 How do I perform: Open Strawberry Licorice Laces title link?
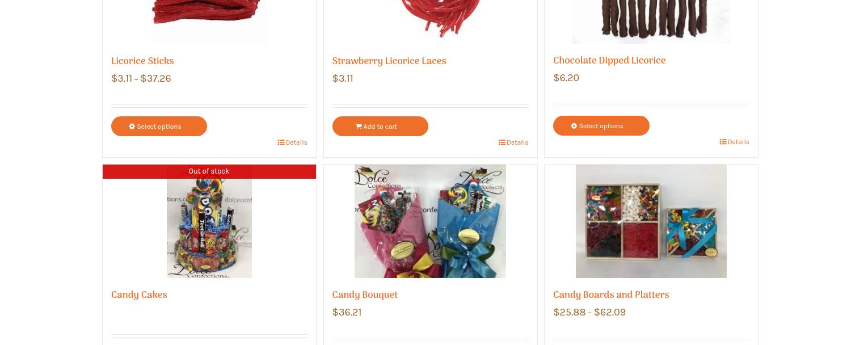[x=389, y=61]
